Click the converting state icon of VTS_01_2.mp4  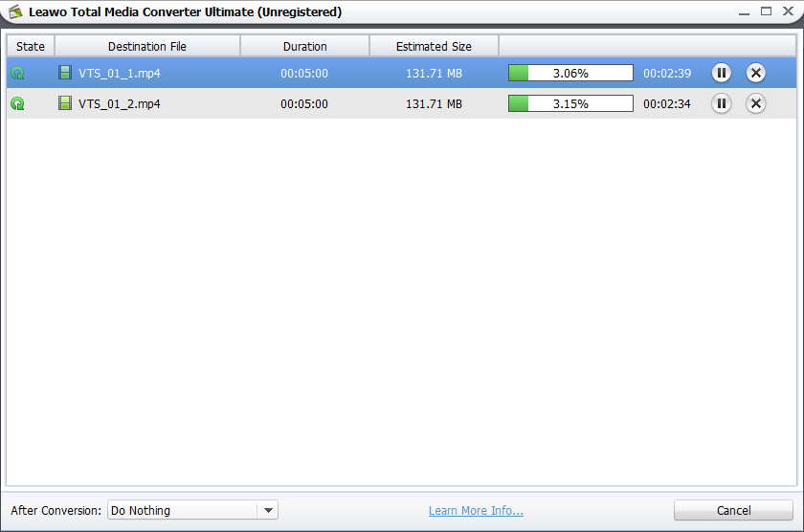click(x=17, y=103)
